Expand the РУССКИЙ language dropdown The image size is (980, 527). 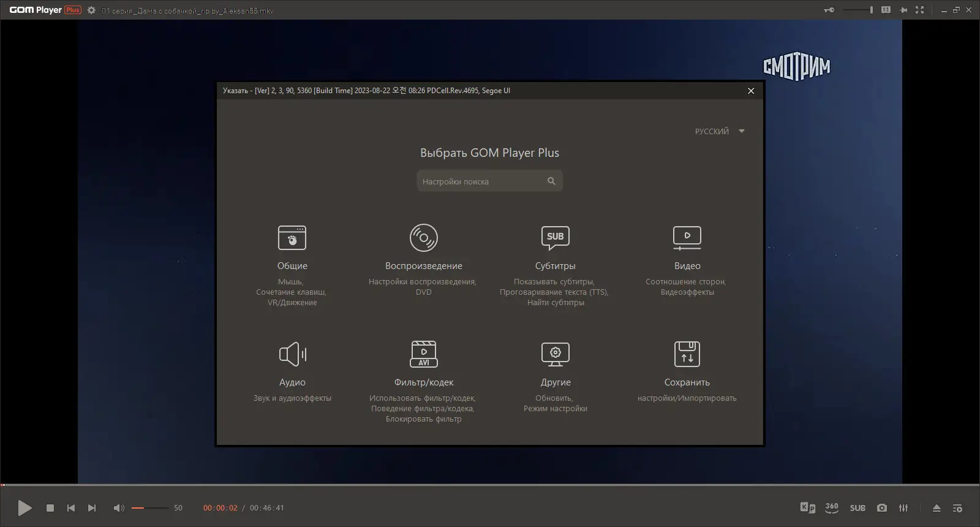pyautogui.click(x=720, y=131)
